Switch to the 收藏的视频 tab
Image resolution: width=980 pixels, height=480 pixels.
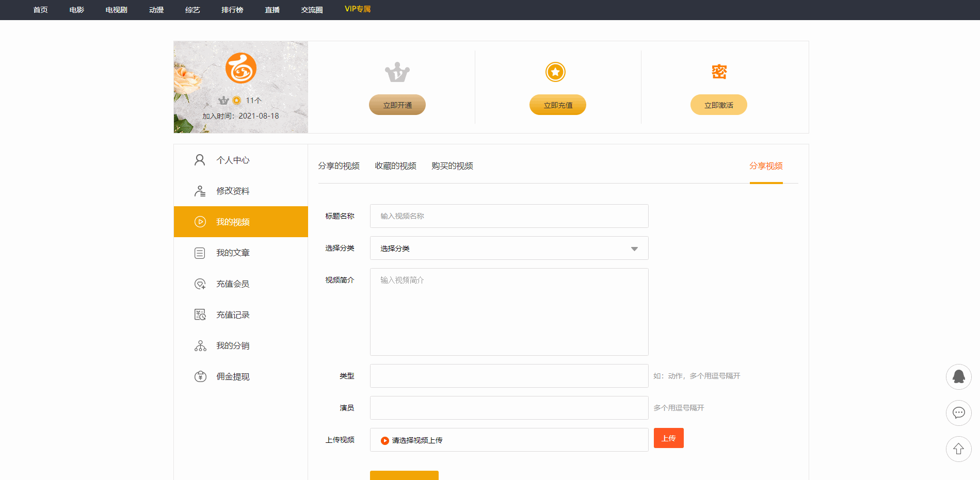(395, 166)
